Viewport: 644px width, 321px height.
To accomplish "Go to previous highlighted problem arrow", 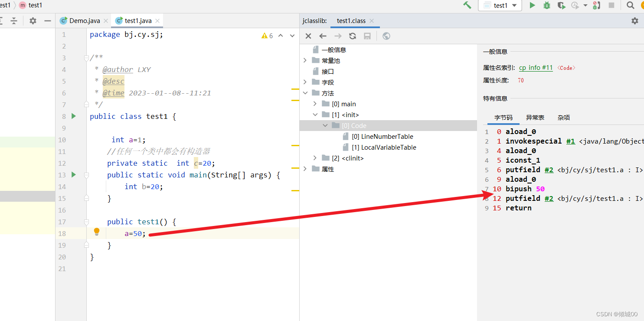I will (x=281, y=36).
